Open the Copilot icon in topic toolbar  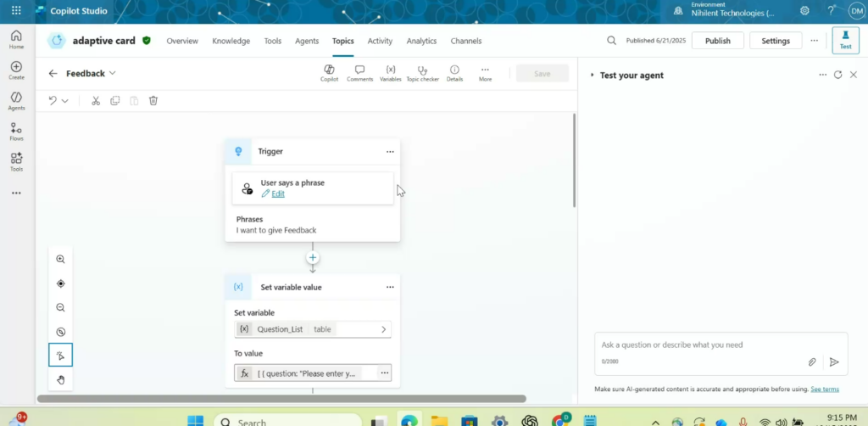[x=329, y=73]
